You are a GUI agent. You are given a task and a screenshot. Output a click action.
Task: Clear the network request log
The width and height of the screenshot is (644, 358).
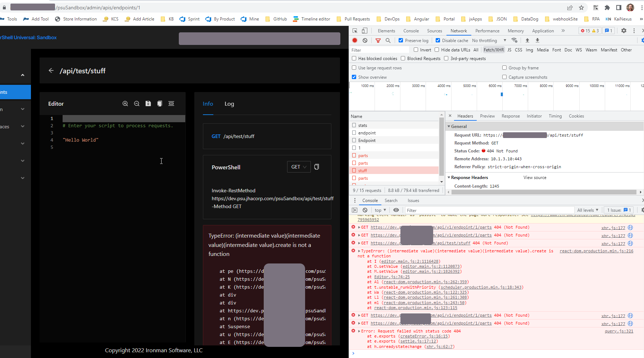click(x=365, y=40)
